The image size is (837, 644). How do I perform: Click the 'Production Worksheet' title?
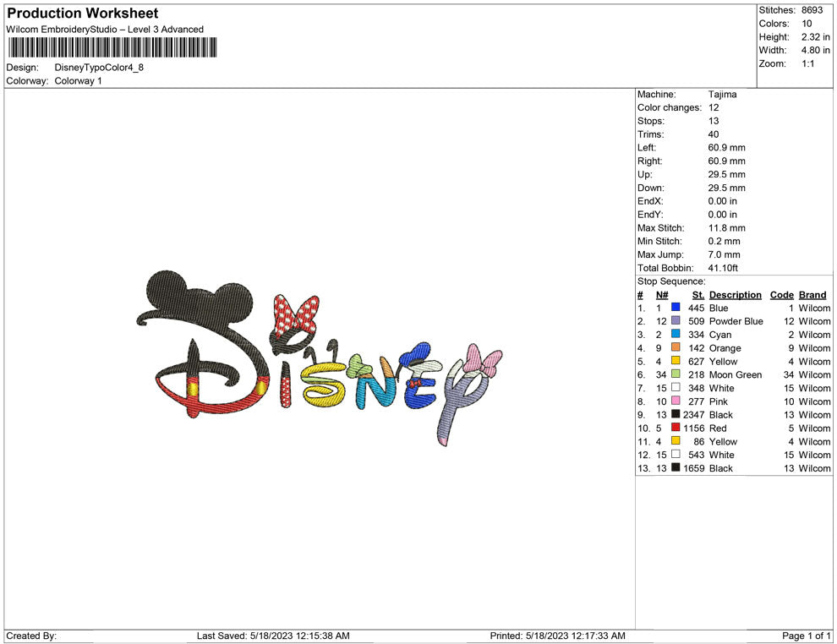pos(83,14)
